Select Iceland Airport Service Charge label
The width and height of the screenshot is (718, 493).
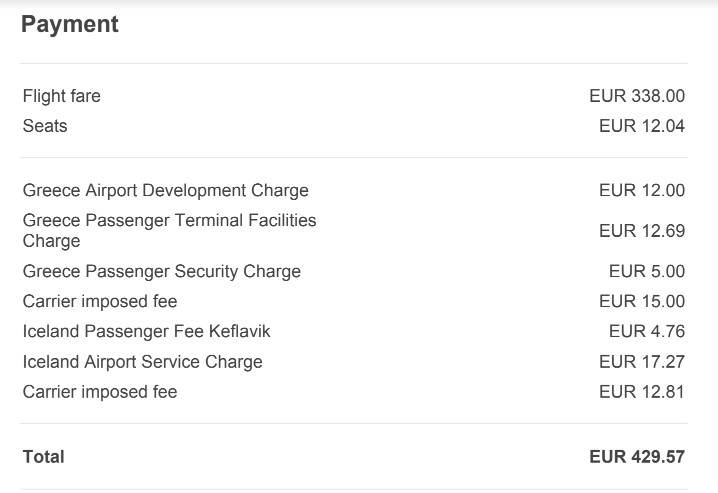coord(143,362)
